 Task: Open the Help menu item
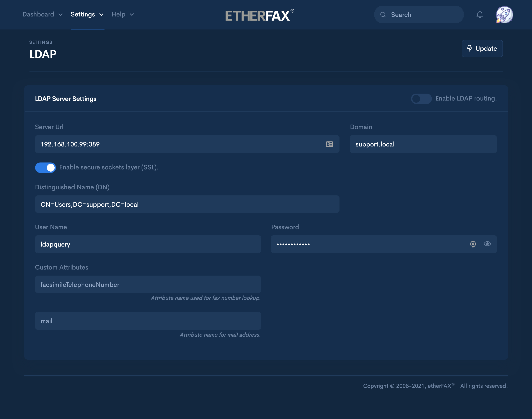[x=118, y=15]
